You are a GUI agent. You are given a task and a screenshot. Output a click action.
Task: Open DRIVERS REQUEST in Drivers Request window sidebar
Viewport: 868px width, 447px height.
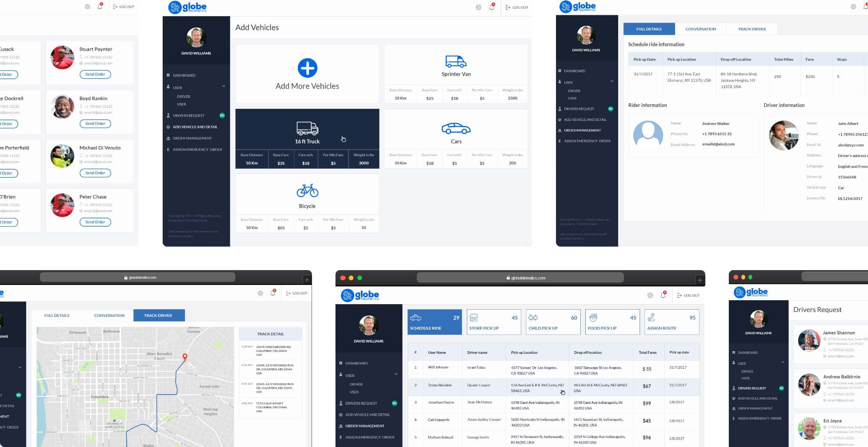pyautogui.click(x=752, y=388)
